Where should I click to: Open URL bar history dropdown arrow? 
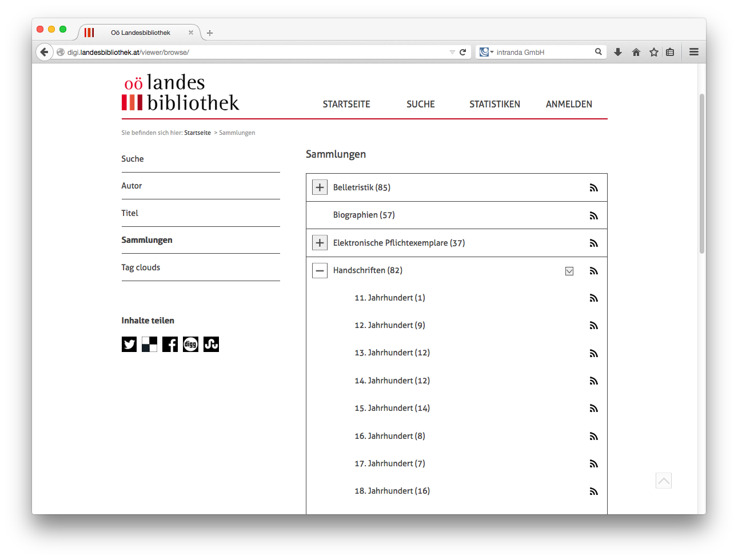tap(452, 52)
